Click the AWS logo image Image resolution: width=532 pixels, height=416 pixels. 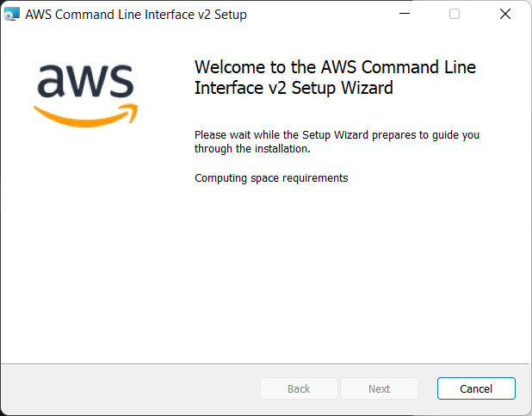(85, 90)
